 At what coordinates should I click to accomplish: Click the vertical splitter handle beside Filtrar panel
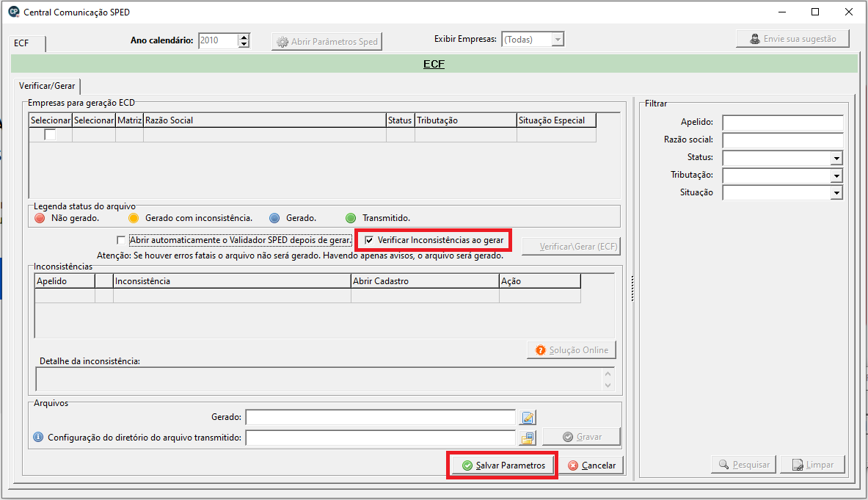pyautogui.click(x=632, y=289)
